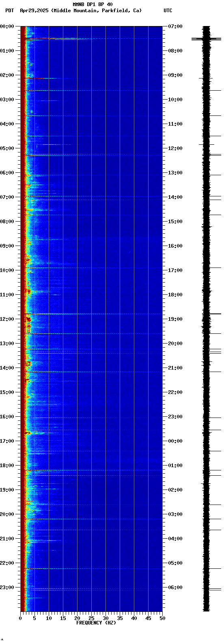Click the PDT axis label "18:00"

pos(7,466)
